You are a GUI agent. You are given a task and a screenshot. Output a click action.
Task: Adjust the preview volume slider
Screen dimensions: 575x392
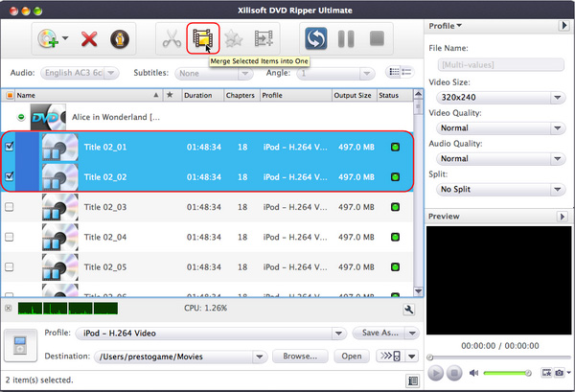[x=507, y=373]
